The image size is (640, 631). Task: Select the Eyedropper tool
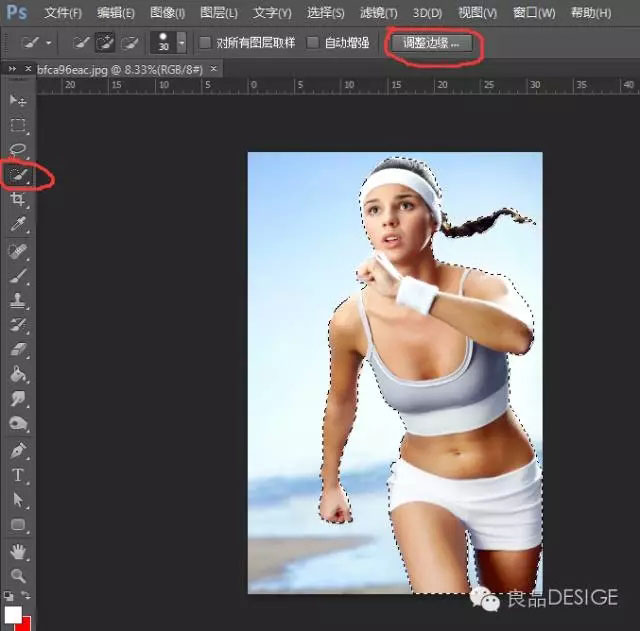tap(18, 225)
